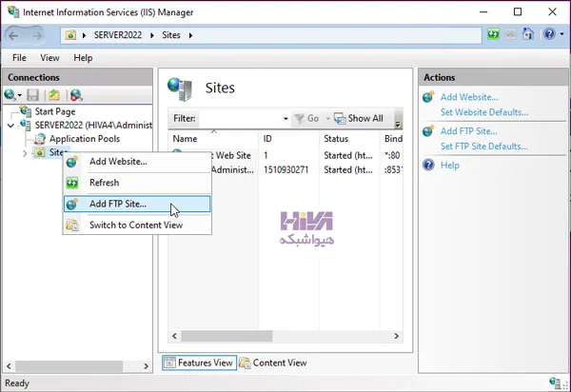Choose Switch to Content View from context menu
The width and height of the screenshot is (571, 392).
coord(137,225)
